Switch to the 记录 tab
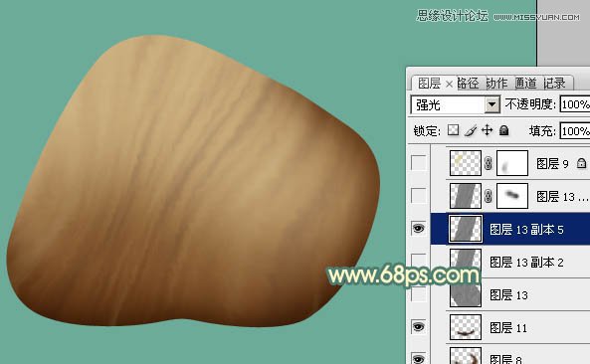Image resolution: width=590 pixels, height=364 pixels. (x=554, y=84)
